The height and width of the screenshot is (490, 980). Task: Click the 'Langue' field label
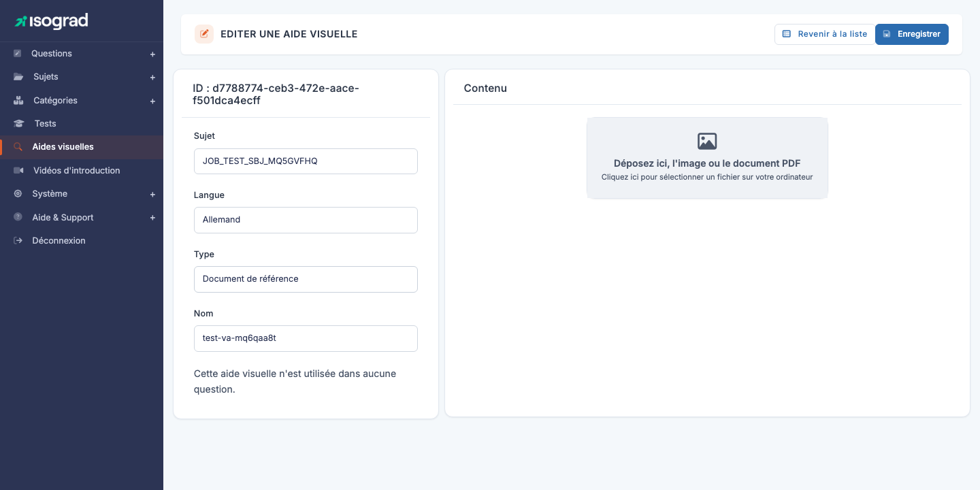pos(209,195)
